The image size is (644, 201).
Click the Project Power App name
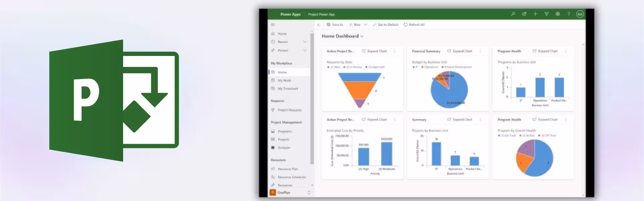click(321, 14)
